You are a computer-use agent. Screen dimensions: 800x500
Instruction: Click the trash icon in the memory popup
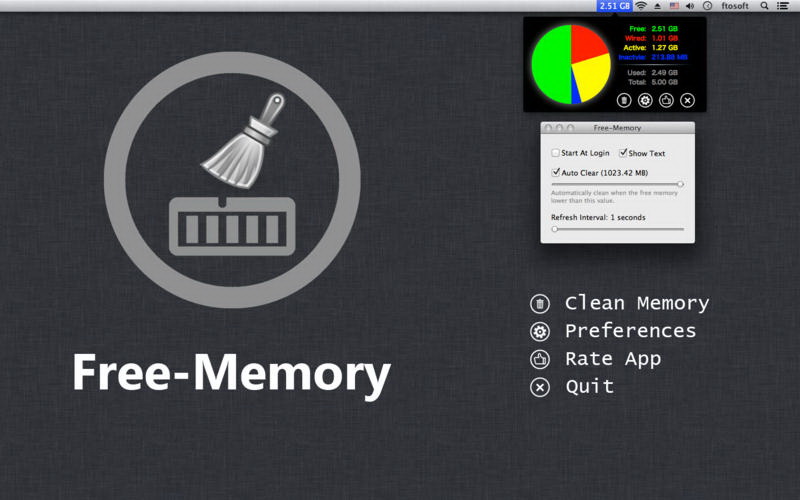(x=623, y=100)
